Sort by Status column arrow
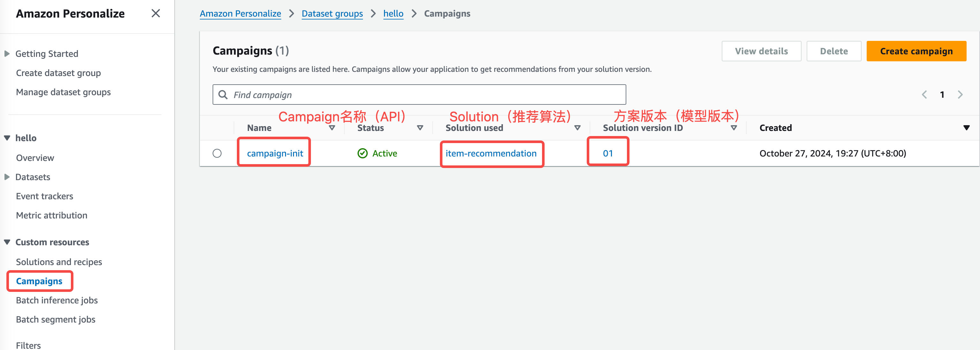This screenshot has width=980, height=350. (420, 128)
